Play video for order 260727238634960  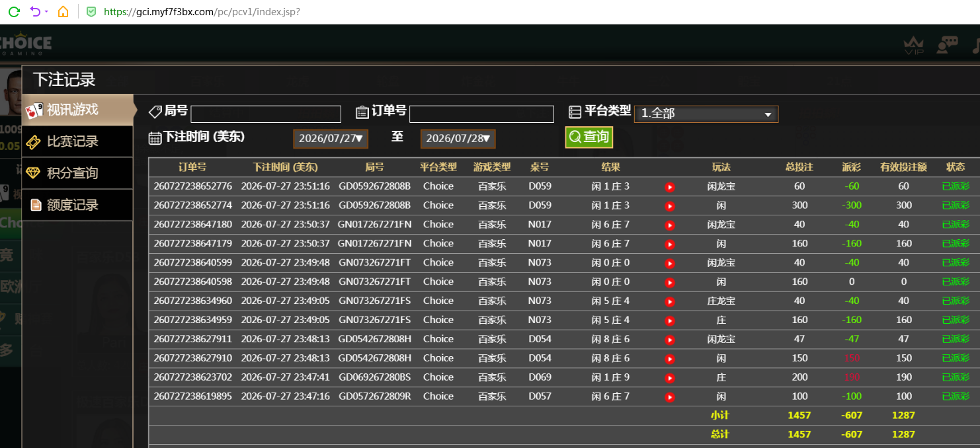[670, 302]
